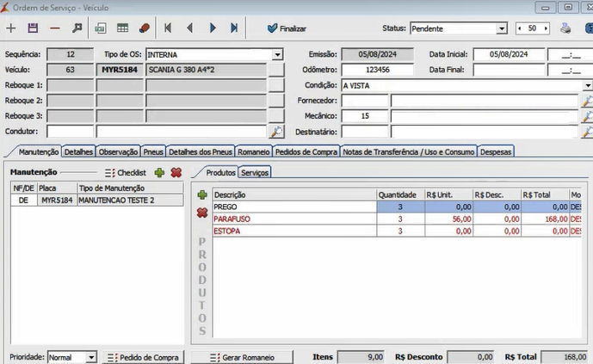The height and width of the screenshot is (364, 593).
Task: Switch to the Pneus tab
Action: tap(153, 152)
